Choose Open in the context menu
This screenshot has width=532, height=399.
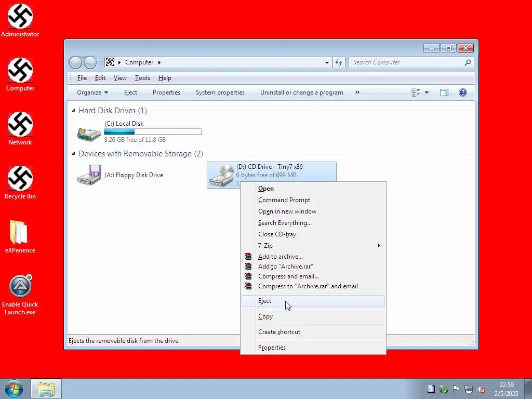tap(313, 189)
